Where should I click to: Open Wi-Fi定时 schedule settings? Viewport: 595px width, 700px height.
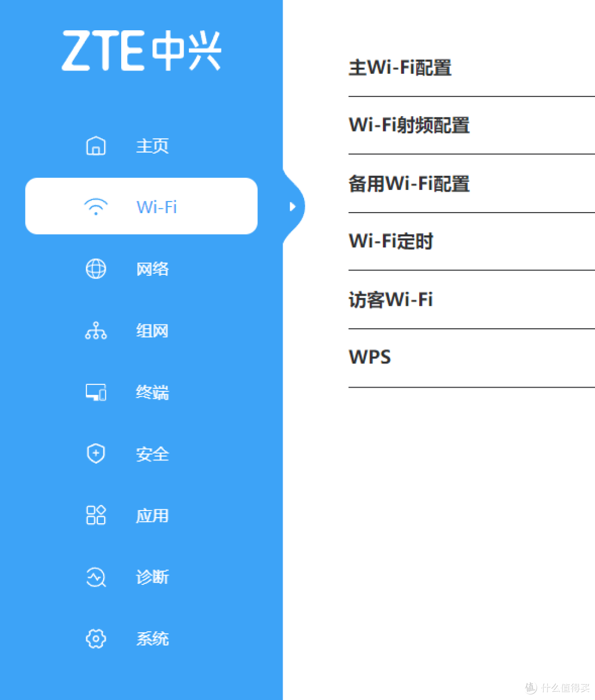click(x=391, y=241)
